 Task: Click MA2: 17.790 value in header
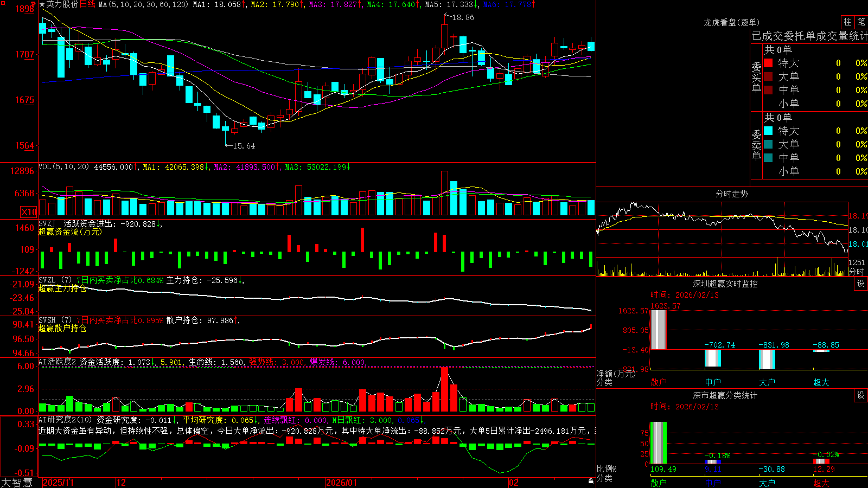pos(277,4)
